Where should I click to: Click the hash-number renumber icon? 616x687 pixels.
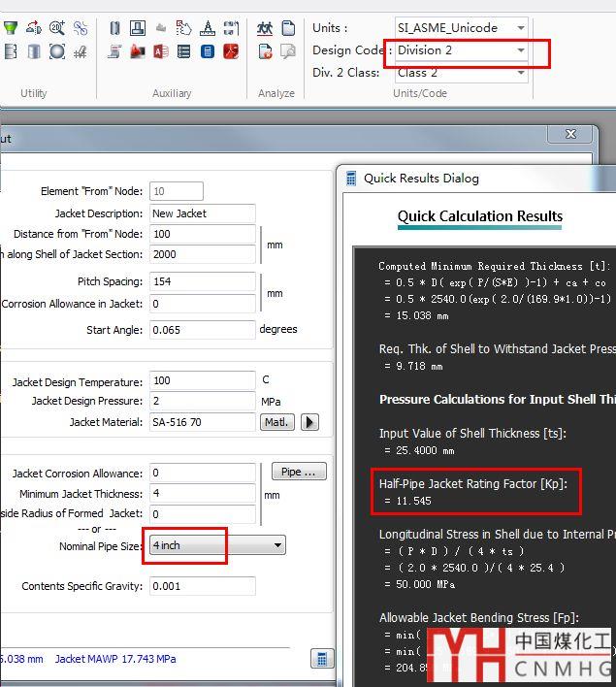pyautogui.click(x=81, y=52)
